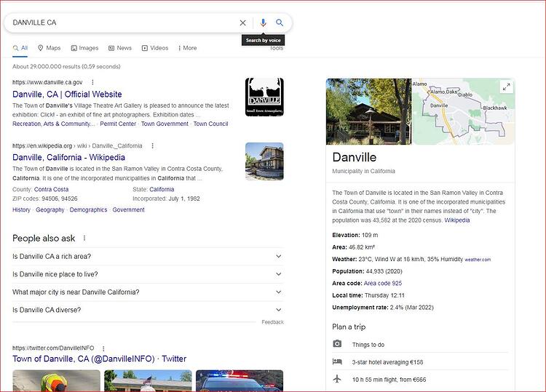Open Town of Danville Twitter result
The image size is (546, 392).
(99, 359)
